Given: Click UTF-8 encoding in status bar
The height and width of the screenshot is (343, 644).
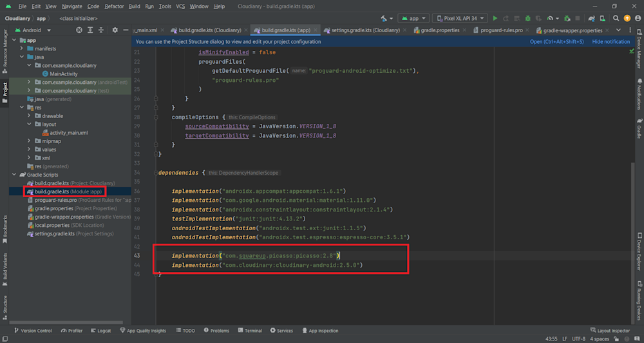Looking at the screenshot, I should pos(579,339).
